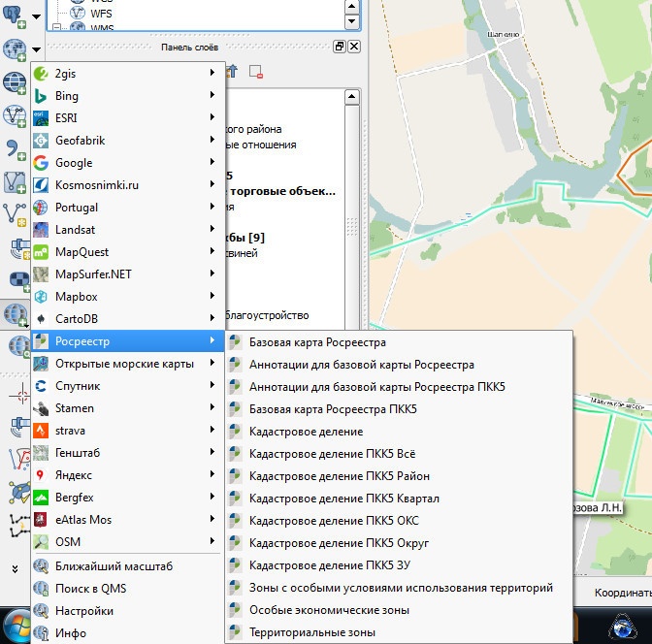
Task: Select Кадастровое деление ПКК5 Всё
Action: [x=399, y=454]
